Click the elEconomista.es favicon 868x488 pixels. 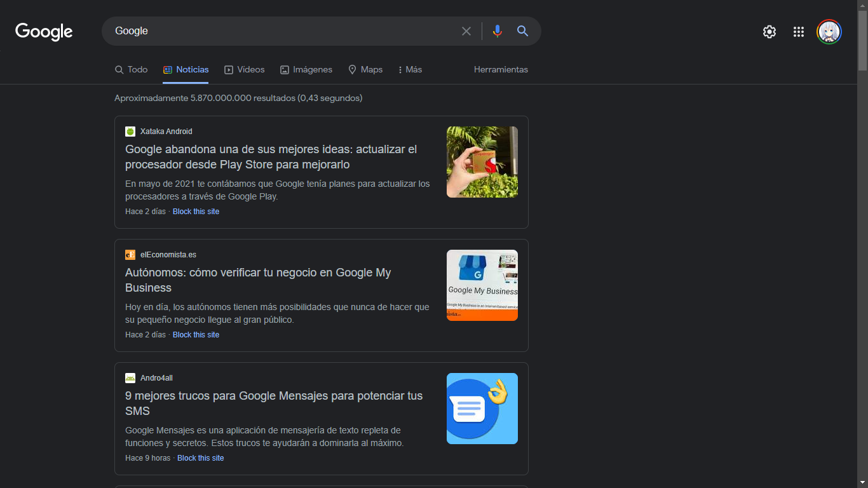click(x=130, y=255)
